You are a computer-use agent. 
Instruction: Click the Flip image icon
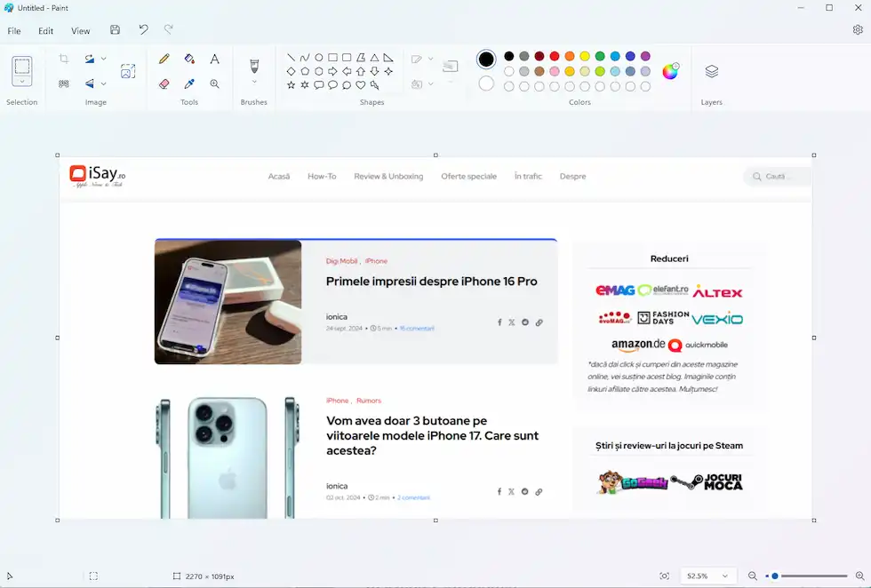click(x=90, y=83)
